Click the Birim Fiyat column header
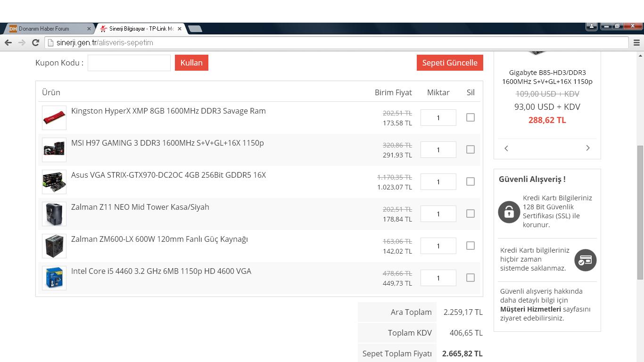 [393, 92]
